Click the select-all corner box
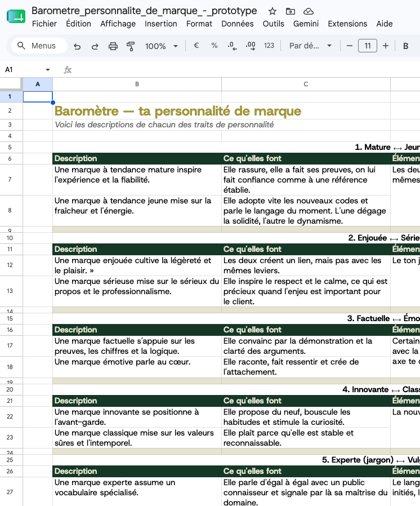The height and width of the screenshot is (506, 420). pos(11,84)
